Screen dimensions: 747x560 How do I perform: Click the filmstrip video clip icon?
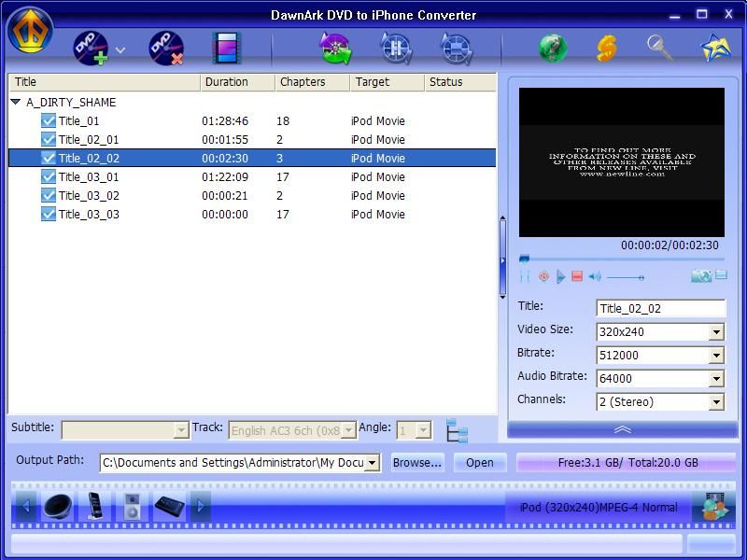tap(227, 49)
